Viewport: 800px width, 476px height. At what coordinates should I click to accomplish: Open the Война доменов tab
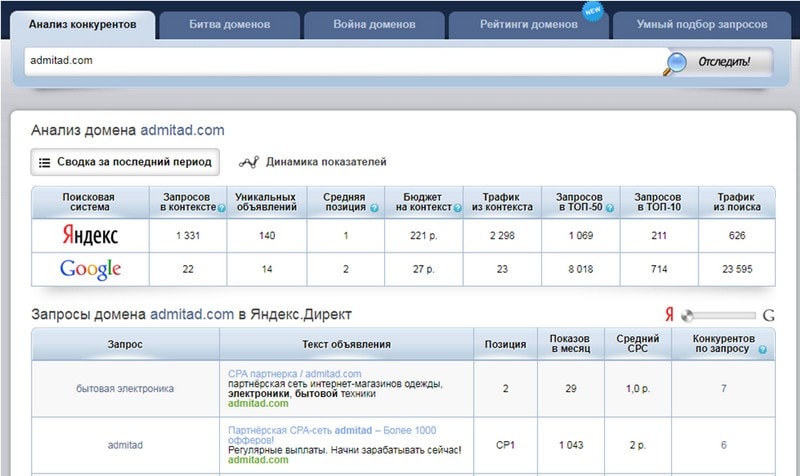pyautogui.click(x=374, y=24)
